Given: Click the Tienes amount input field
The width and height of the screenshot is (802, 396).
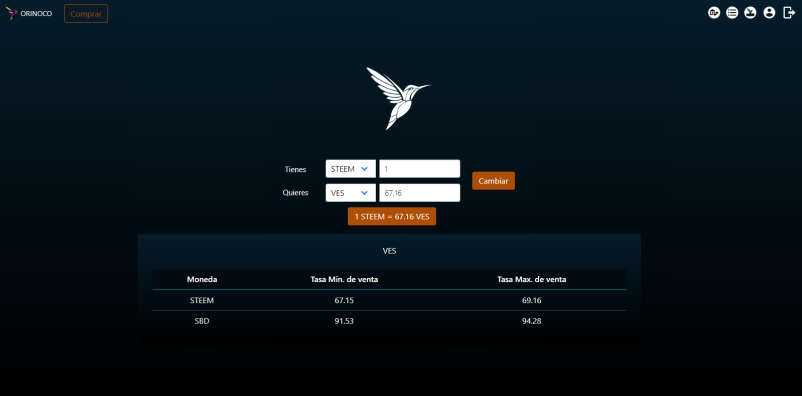Looking at the screenshot, I should tap(419, 169).
